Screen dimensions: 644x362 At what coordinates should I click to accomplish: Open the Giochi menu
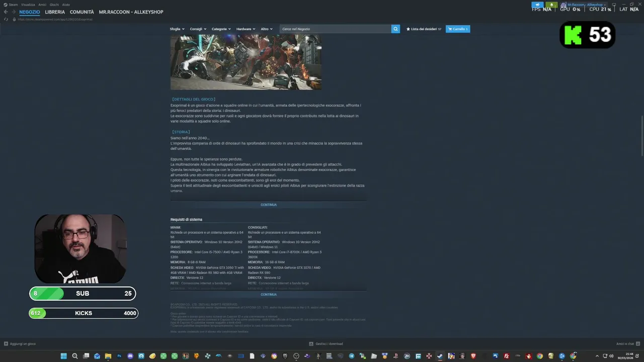pyautogui.click(x=54, y=5)
